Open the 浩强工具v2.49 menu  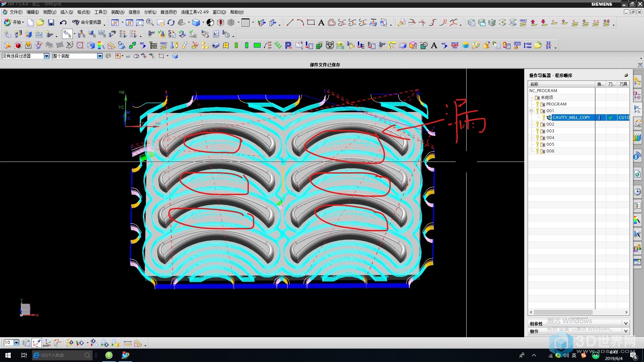[x=195, y=12]
